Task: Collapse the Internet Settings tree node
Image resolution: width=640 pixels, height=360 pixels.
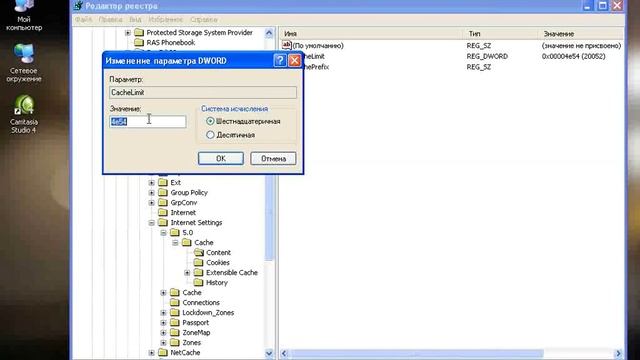Action: click(151, 222)
